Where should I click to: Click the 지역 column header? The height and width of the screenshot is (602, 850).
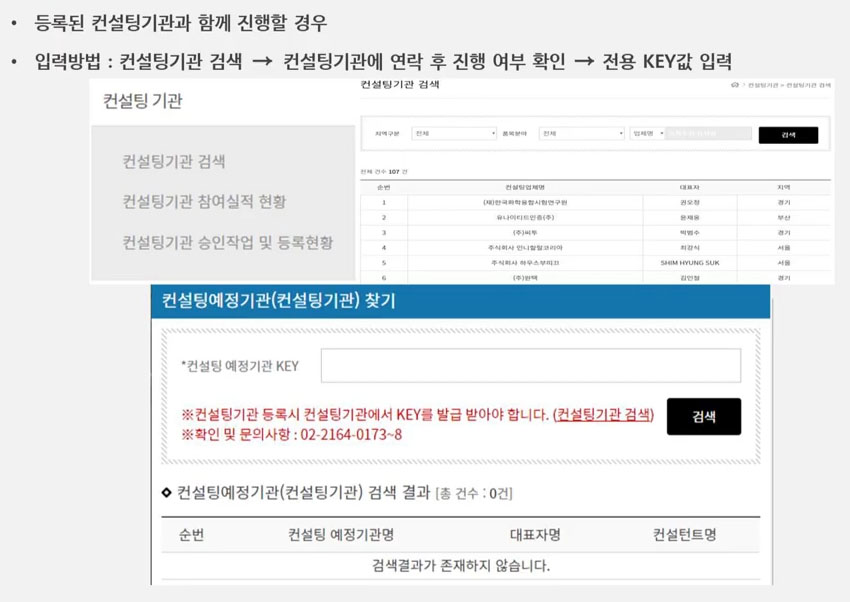pos(783,187)
